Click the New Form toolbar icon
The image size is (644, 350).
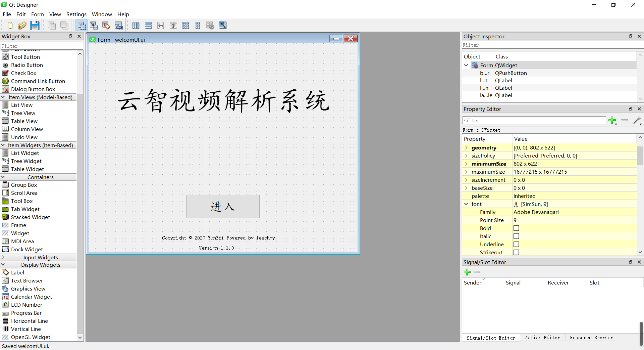click(10, 26)
